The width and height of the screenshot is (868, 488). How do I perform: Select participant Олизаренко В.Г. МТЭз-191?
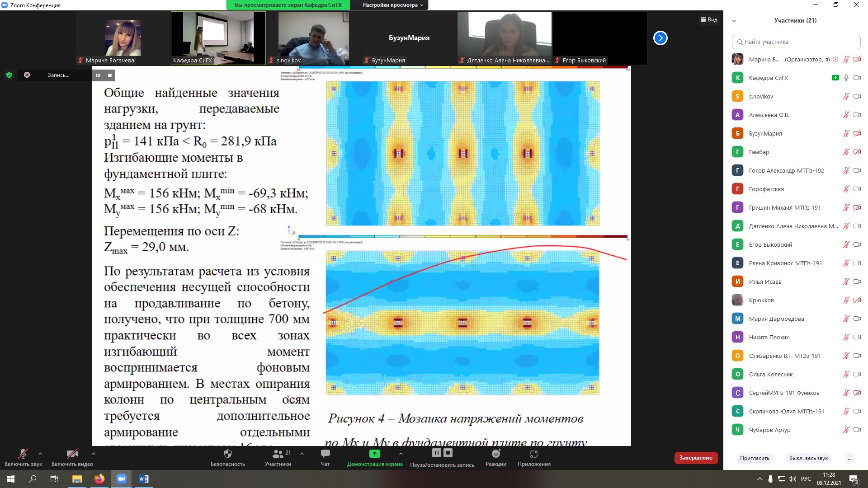point(796,356)
